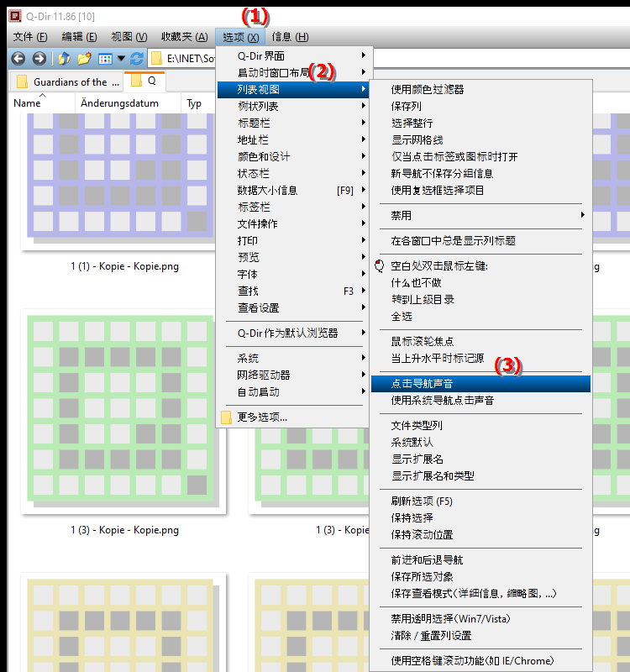Switch to Guardians of the ... tab
The width and height of the screenshot is (630, 672).
pos(67,81)
